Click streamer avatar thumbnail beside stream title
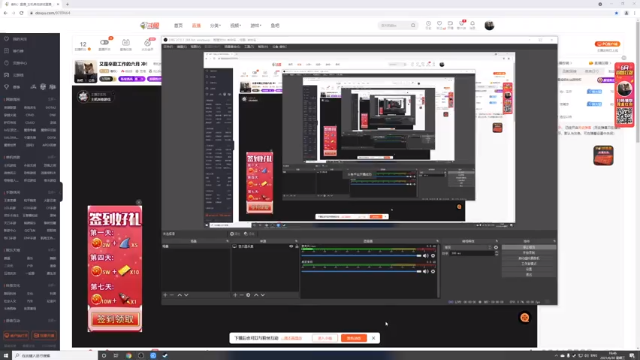The image size is (640, 360). point(85,71)
